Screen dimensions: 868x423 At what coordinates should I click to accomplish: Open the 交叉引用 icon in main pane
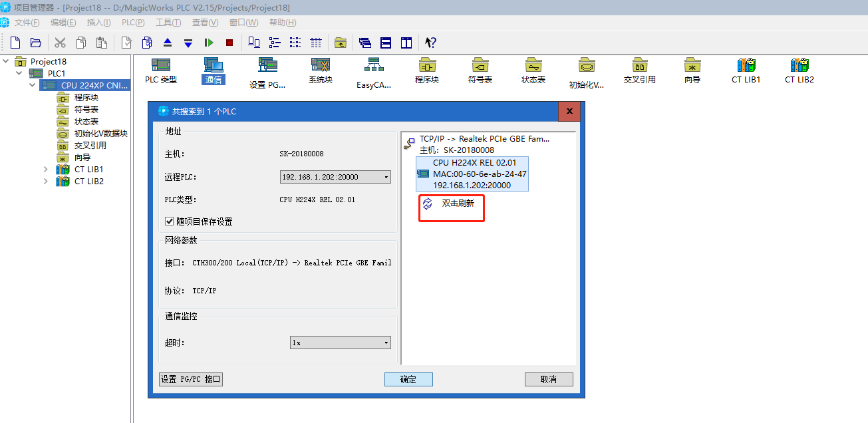[640, 70]
